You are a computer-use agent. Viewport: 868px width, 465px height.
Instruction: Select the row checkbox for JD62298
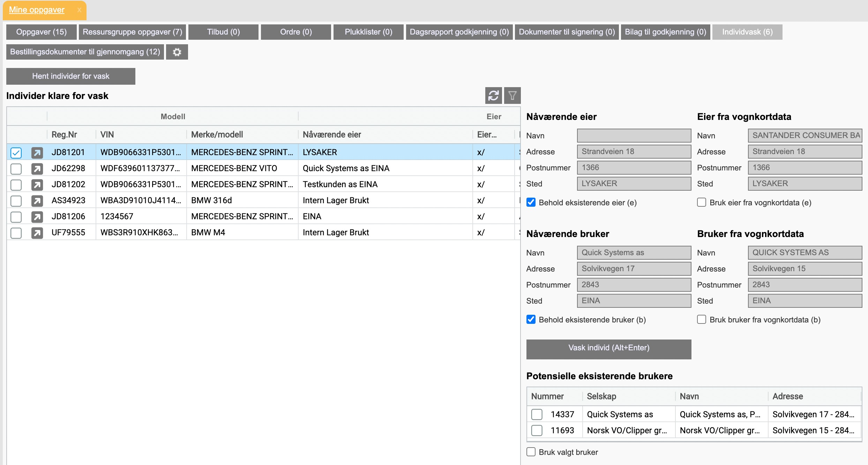tap(16, 169)
